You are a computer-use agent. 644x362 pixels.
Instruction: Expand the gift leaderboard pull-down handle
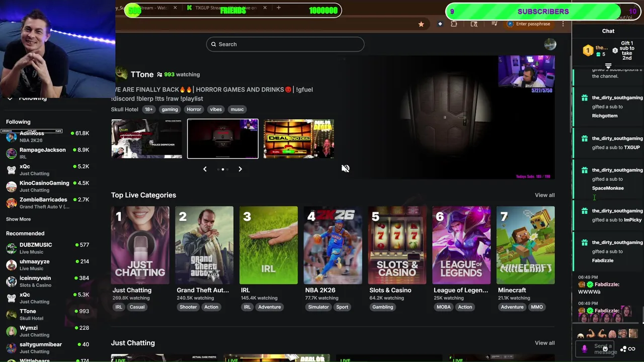click(608, 66)
